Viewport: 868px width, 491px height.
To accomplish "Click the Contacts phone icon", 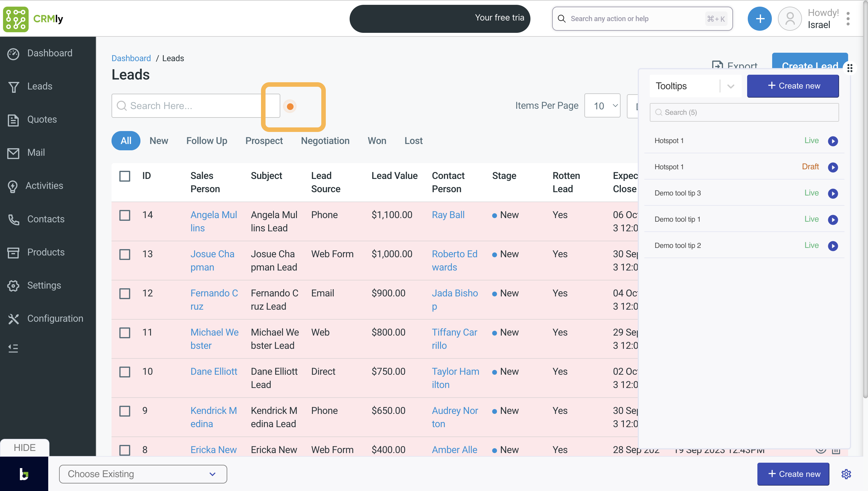I will point(13,220).
